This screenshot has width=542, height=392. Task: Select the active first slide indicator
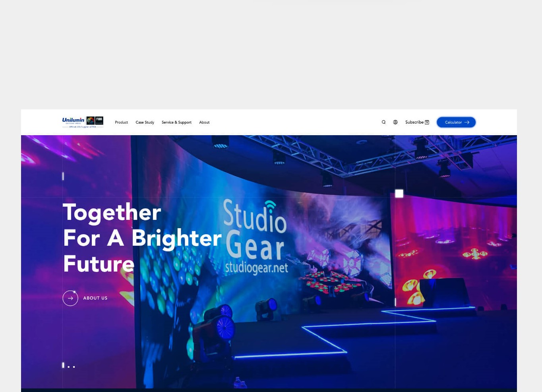click(x=63, y=365)
